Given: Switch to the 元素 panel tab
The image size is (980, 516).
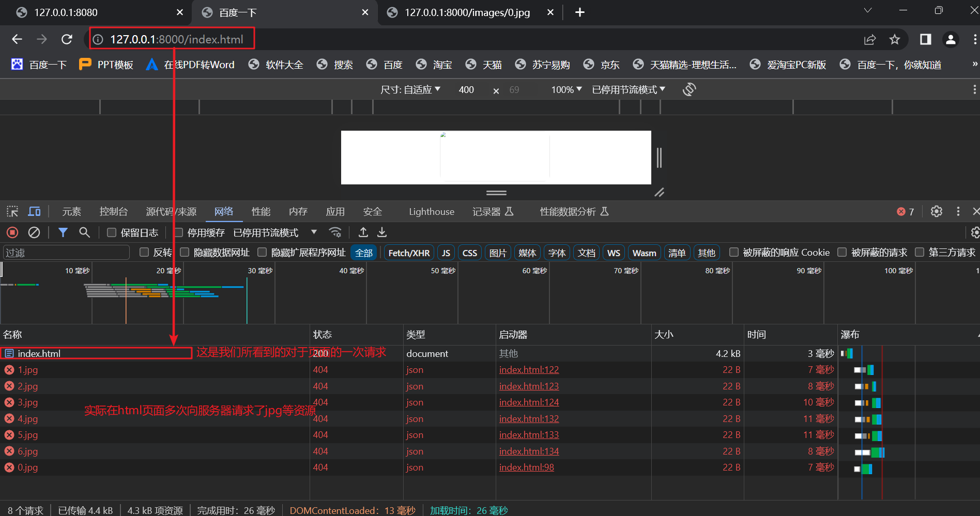Looking at the screenshot, I should [71, 212].
